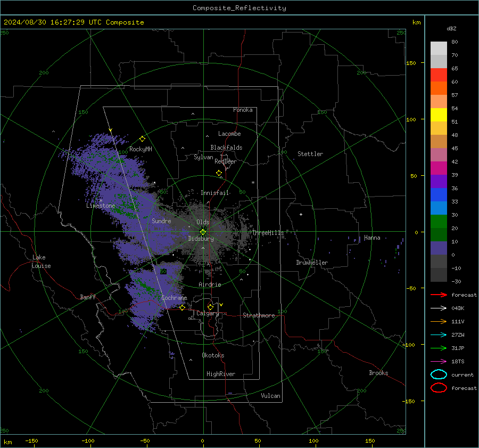Select orange swatch between 60 and 57 dBZ

(x=439, y=88)
